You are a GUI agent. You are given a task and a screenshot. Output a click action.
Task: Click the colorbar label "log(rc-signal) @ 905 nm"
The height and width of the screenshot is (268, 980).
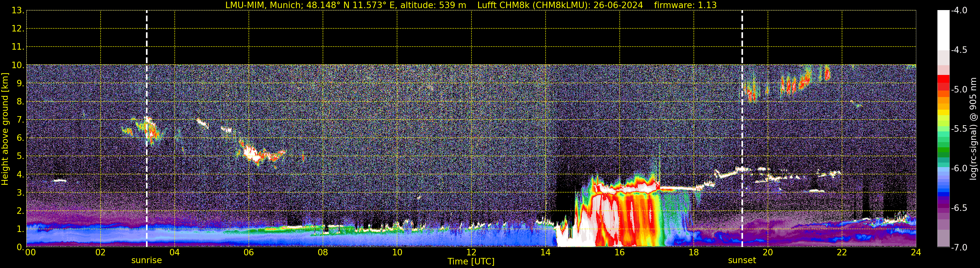click(973, 129)
